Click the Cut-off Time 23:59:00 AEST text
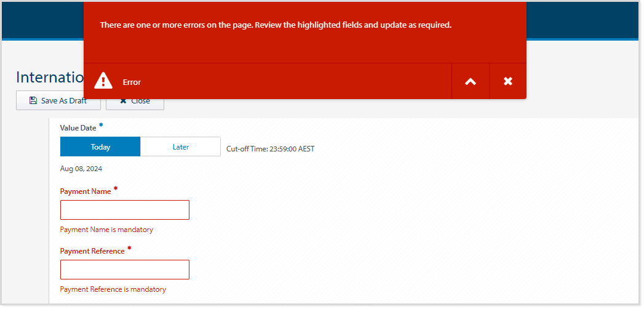 click(x=270, y=149)
